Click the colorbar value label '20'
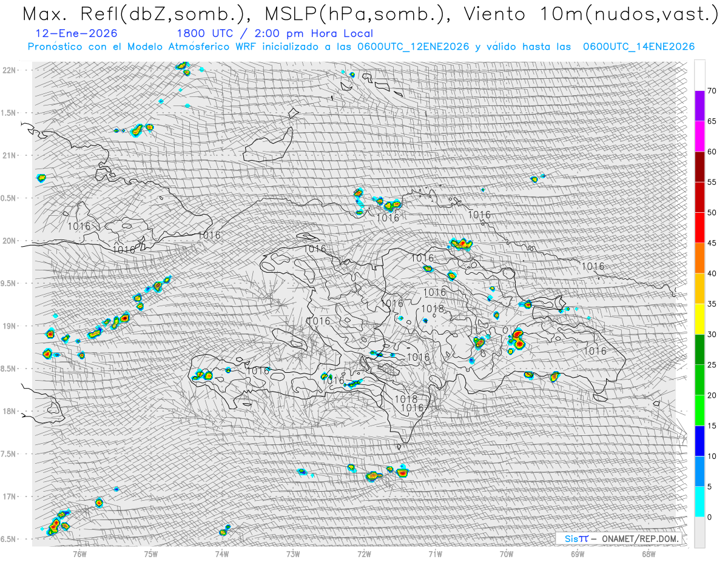Screen dimensions: 728x562 (712, 395)
